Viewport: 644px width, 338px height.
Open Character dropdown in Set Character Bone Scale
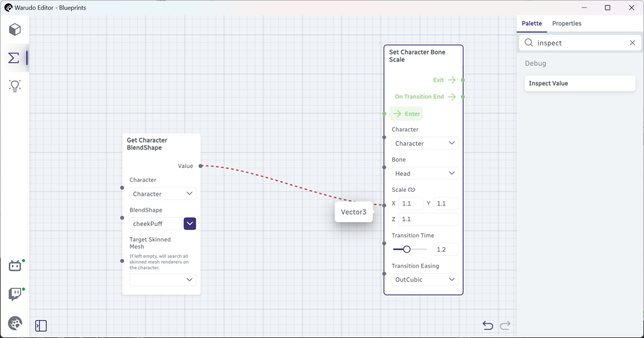click(425, 143)
